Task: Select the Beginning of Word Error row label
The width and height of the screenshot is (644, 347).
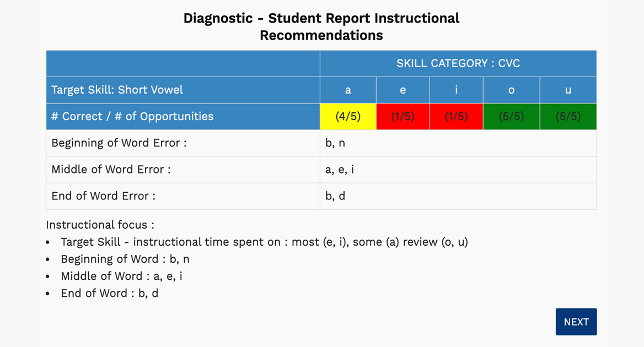Action: (x=119, y=143)
